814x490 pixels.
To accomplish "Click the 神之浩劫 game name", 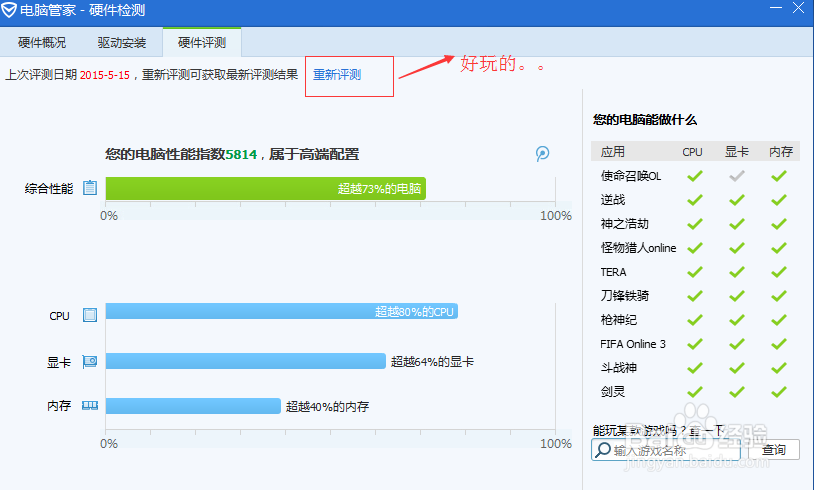I will [625, 224].
